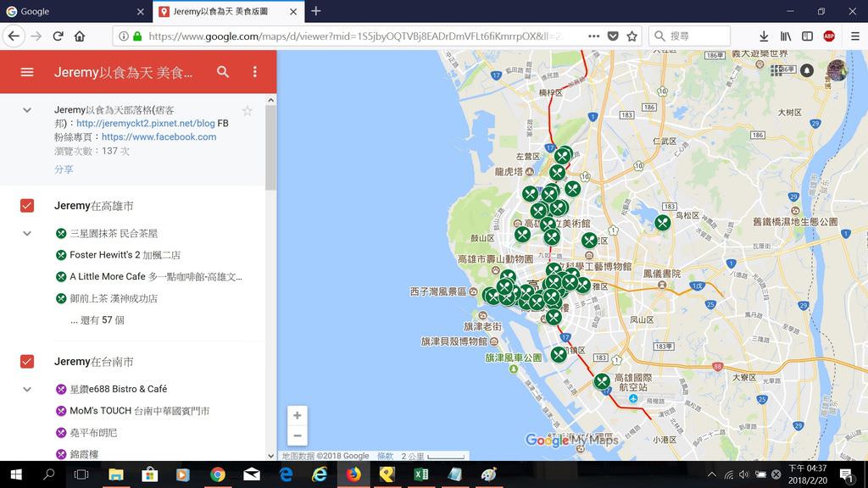Select A Little More Cafe entry
Screen dimensions: 868x488
click(x=156, y=277)
